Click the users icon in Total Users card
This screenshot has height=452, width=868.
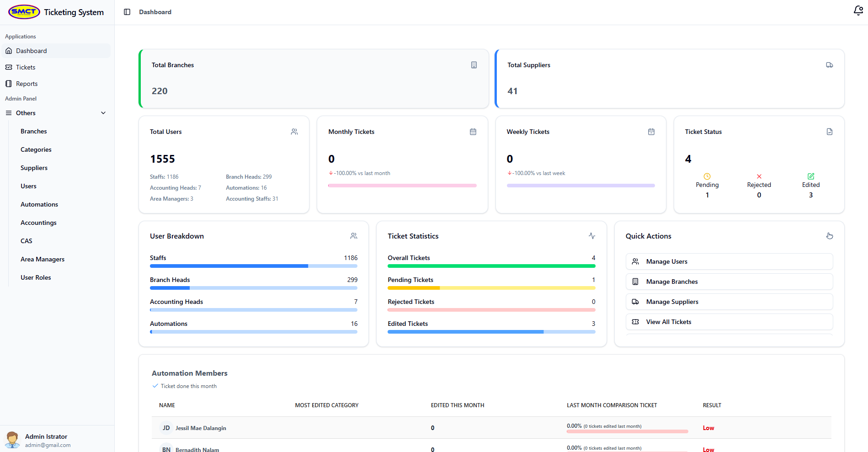tap(294, 132)
